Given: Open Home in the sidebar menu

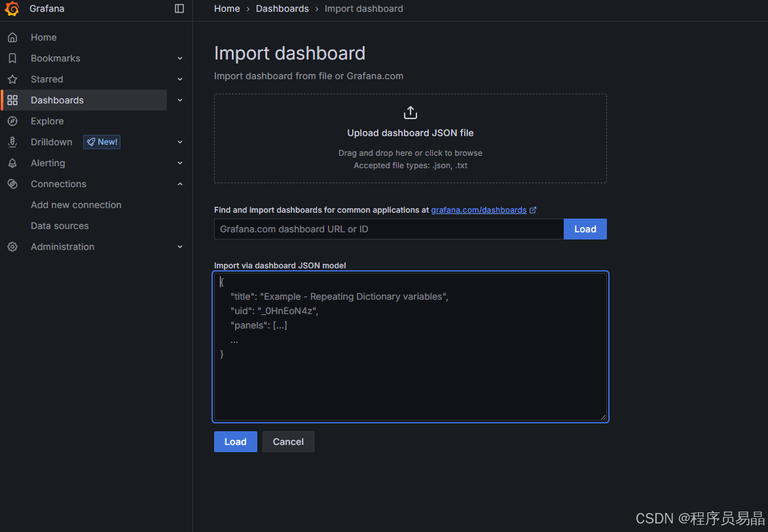Looking at the screenshot, I should coord(44,37).
